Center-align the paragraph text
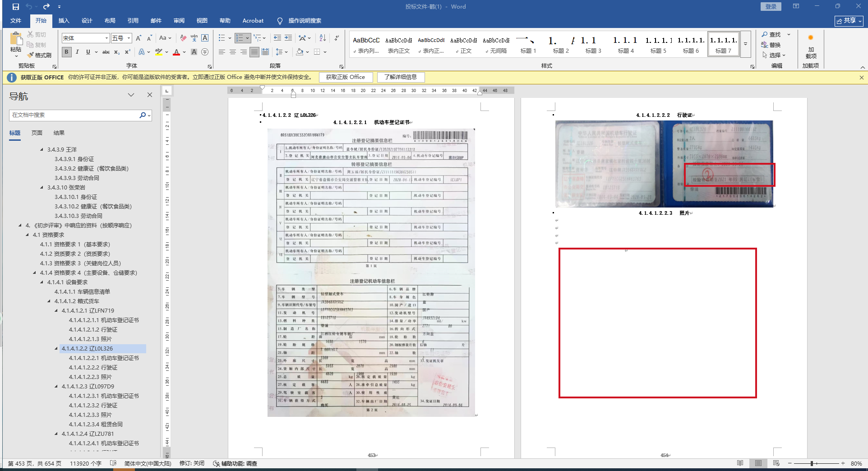Viewport: 868px width, 471px height. pos(233,52)
